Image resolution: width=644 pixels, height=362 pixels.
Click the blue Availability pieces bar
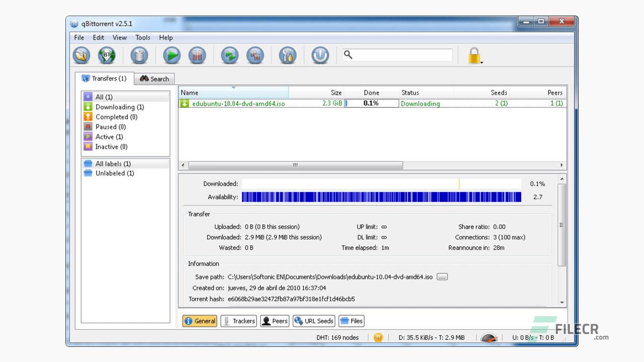click(x=381, y=197)
